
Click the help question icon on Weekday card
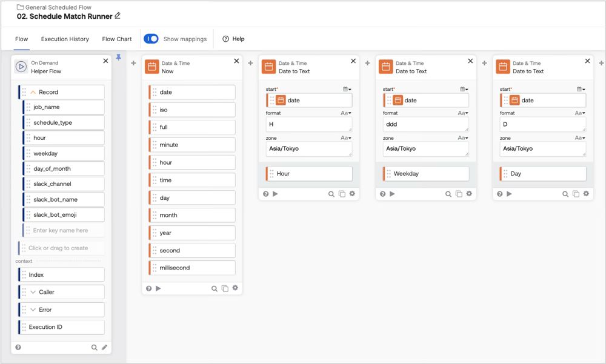[x=383, y=194]
